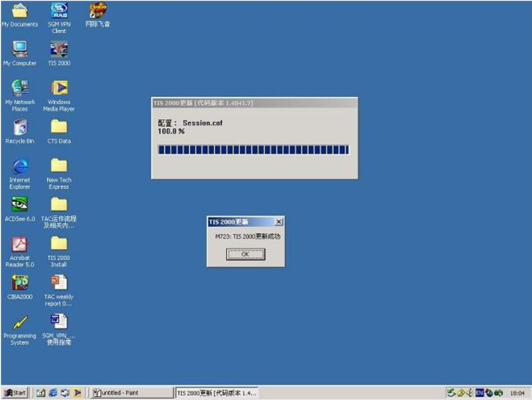Close the TIS 2000 update success dialog

coord(278,222)
